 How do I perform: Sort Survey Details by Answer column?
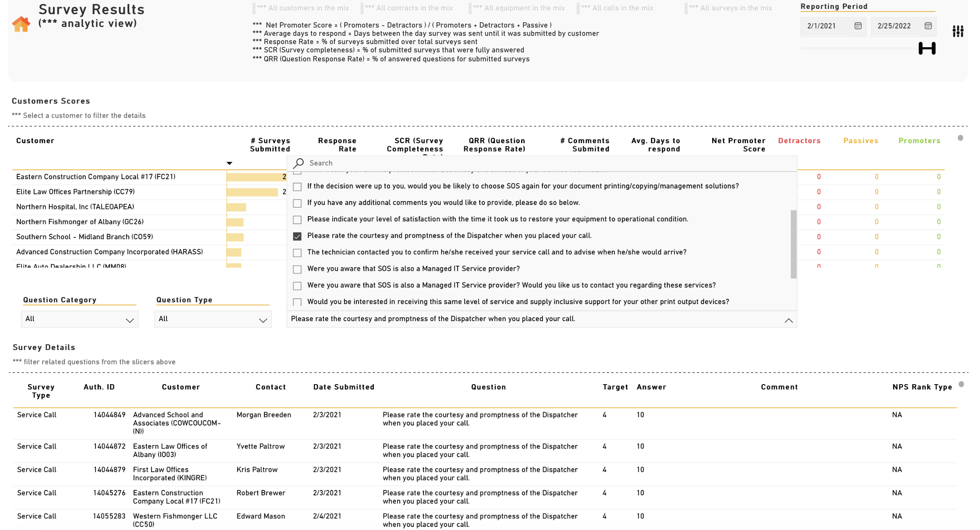[x=651, y=387]
